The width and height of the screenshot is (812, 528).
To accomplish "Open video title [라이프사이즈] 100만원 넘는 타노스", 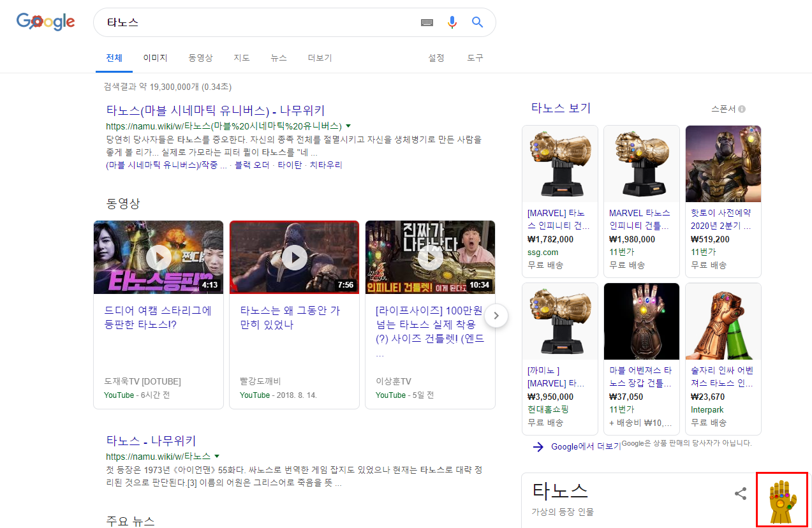I will click(x=431, y=332).
